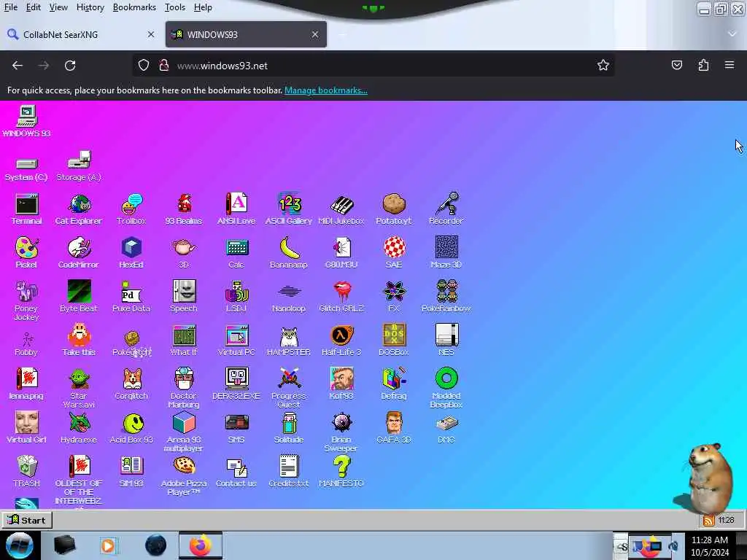Launch Cat Explorer icon
The height and width of the screenshot is (560, 747).
[79, 209]
